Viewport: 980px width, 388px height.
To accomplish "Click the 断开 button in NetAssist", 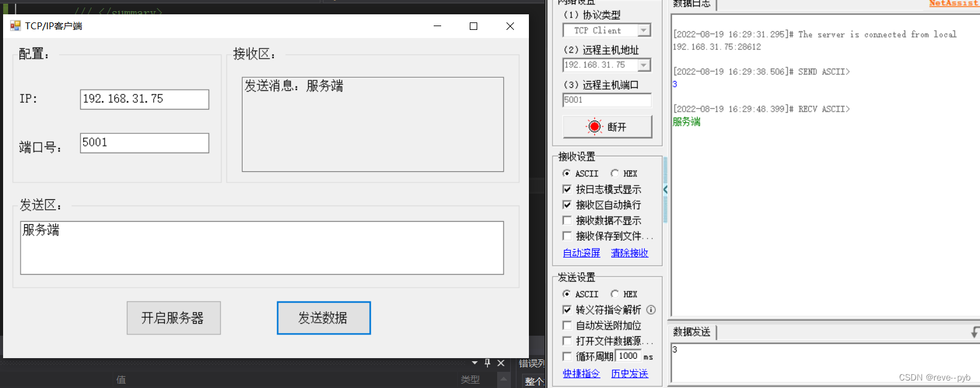I will [607, 127].
